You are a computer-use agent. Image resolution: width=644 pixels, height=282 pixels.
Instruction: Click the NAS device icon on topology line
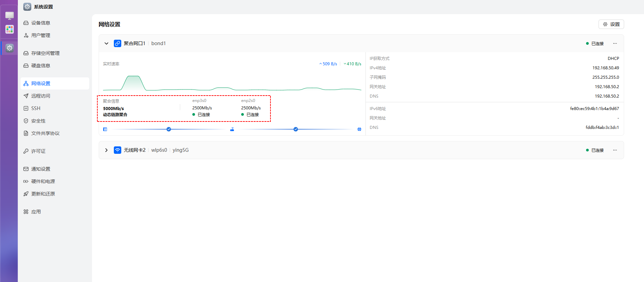pos(105,129)
